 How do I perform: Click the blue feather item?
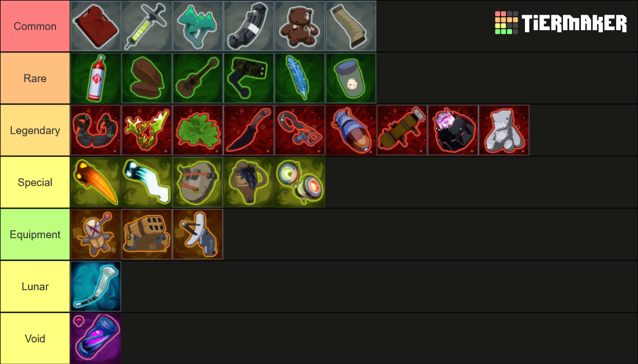click(300, 78)
